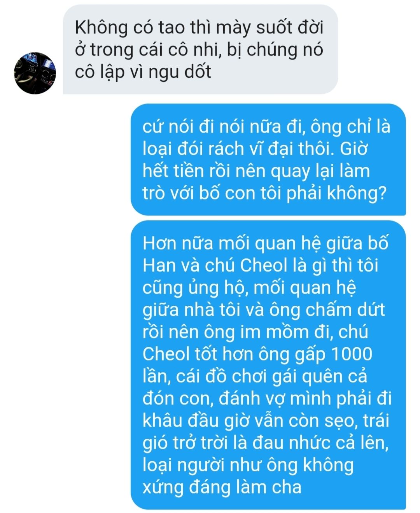
Task: Click the text "đón con, đánh vợ mình phải đi"
Action: pyautogui.click(x=267, y=399)
